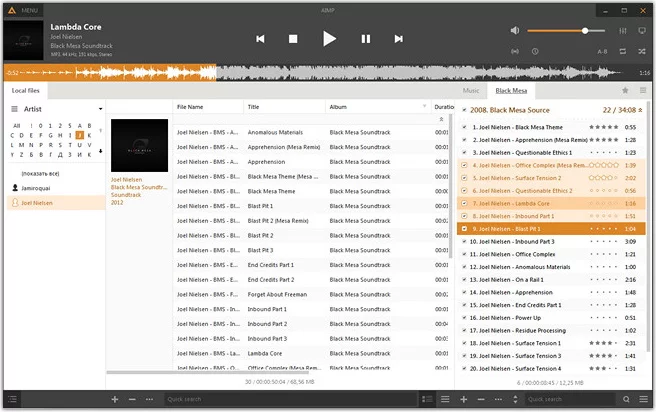Click the (показать все) show-all entry
Viewport: 656px width, 412px height.
click(42, 172)
